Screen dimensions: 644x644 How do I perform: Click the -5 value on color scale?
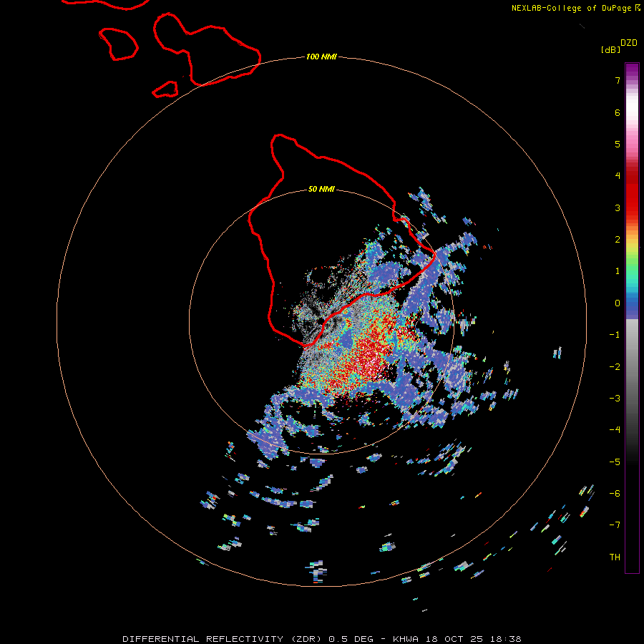pyautogui.click(x=615, y=462)
